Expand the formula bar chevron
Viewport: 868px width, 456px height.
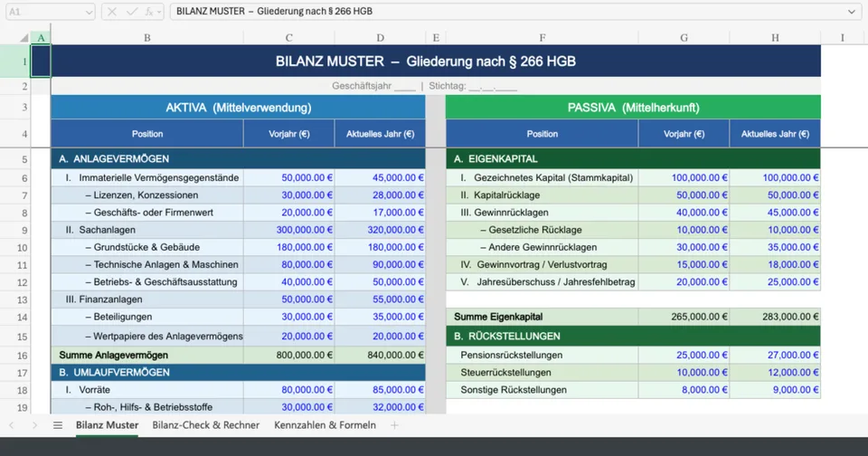(x=852, y=12)
